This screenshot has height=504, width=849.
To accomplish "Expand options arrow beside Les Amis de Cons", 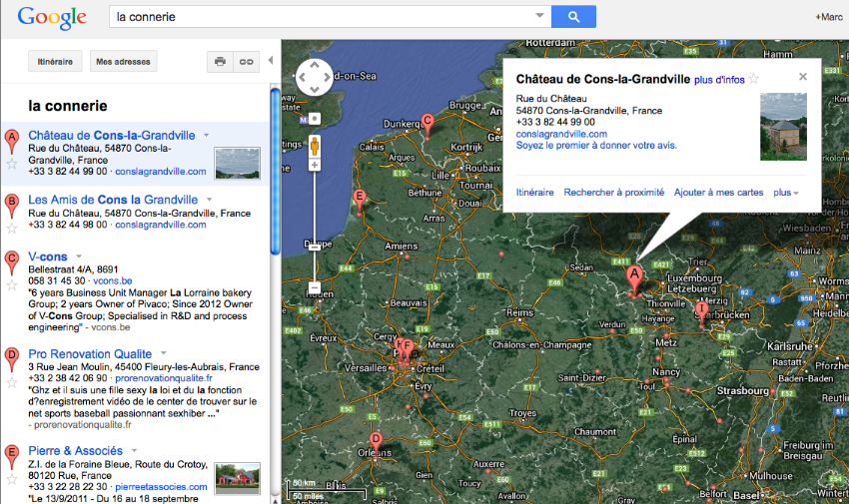I will 209,200.
